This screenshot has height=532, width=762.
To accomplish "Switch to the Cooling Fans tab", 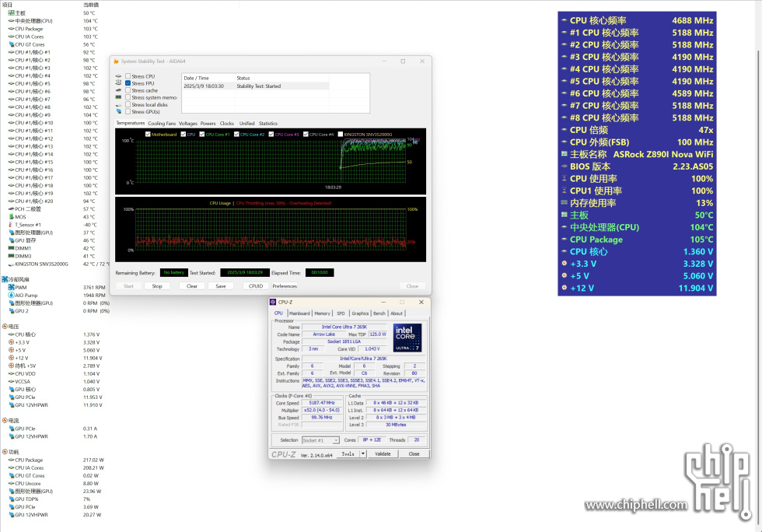I will pos(162,124).
